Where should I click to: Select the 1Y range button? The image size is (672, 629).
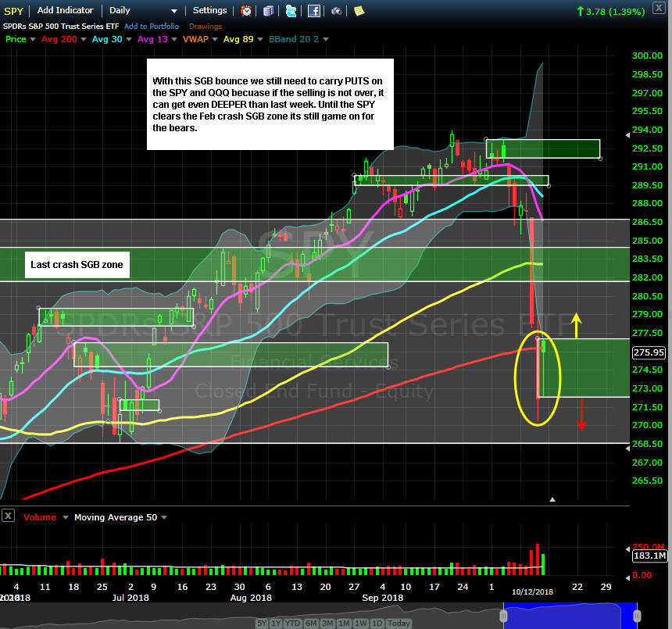coord(277,623)
